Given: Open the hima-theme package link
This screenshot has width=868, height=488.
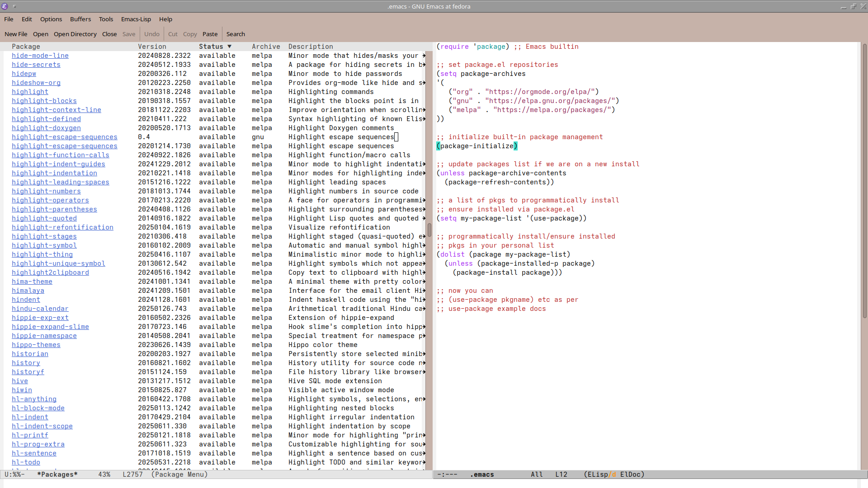Looking at the screenshot, I should click(x=32, y=282).
